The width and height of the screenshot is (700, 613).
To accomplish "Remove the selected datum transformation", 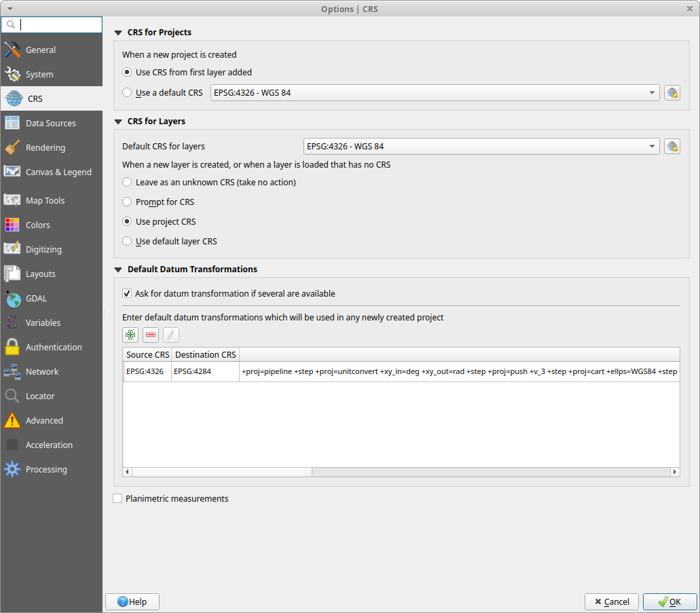I will (x=150, y=335).
